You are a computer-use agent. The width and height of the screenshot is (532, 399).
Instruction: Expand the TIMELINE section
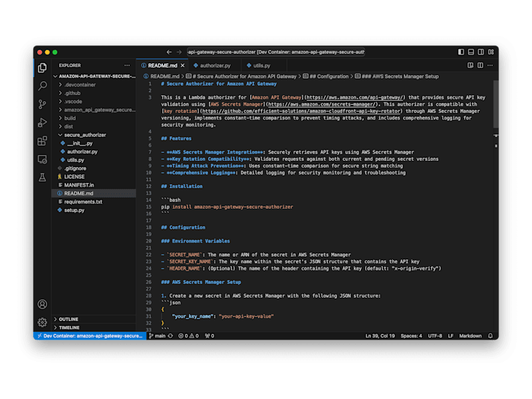tap(94, 328)
